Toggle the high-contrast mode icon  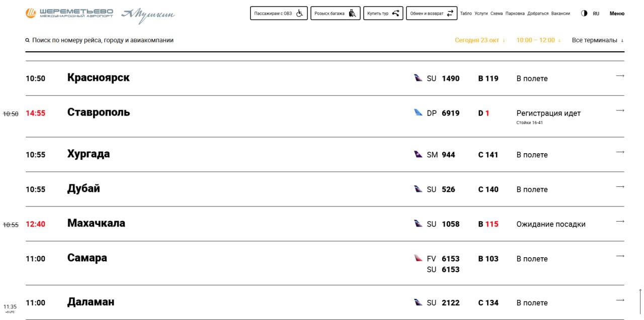point(584,14)
